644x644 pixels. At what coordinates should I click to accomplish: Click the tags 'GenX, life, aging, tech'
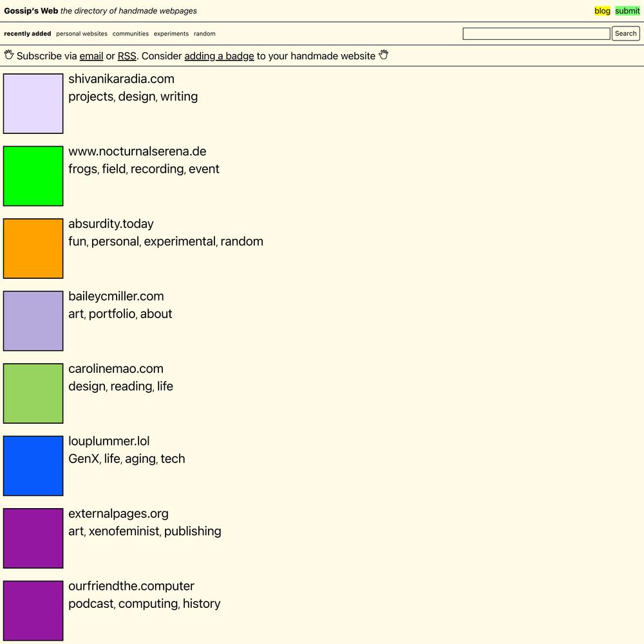(x=126, y=459)
